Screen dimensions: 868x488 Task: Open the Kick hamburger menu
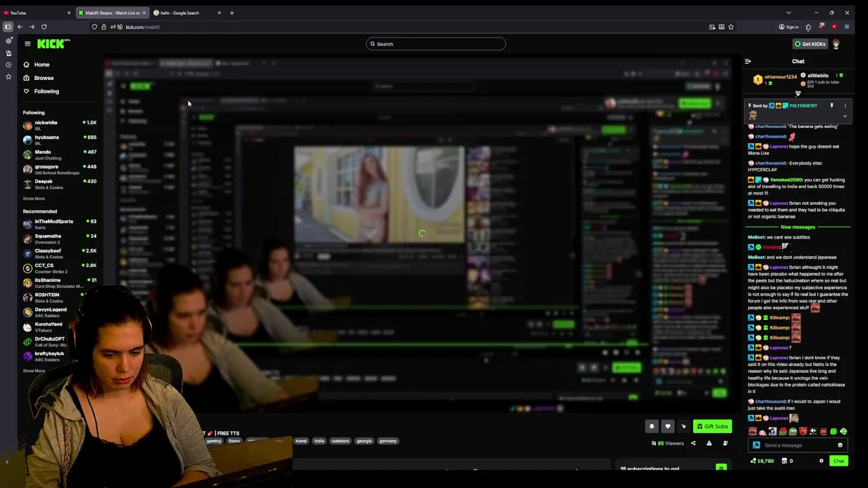tap(27, 43)
